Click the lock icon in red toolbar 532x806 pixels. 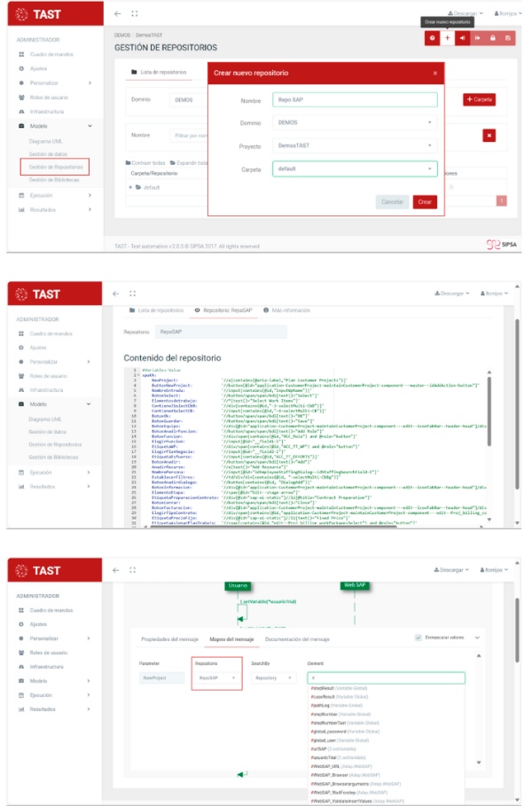tap(493, 38)
